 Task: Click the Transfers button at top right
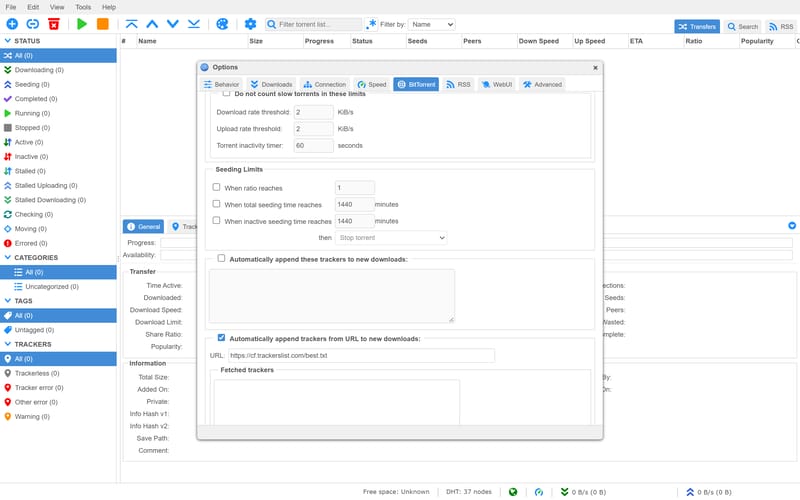click(x=697, y=27)
